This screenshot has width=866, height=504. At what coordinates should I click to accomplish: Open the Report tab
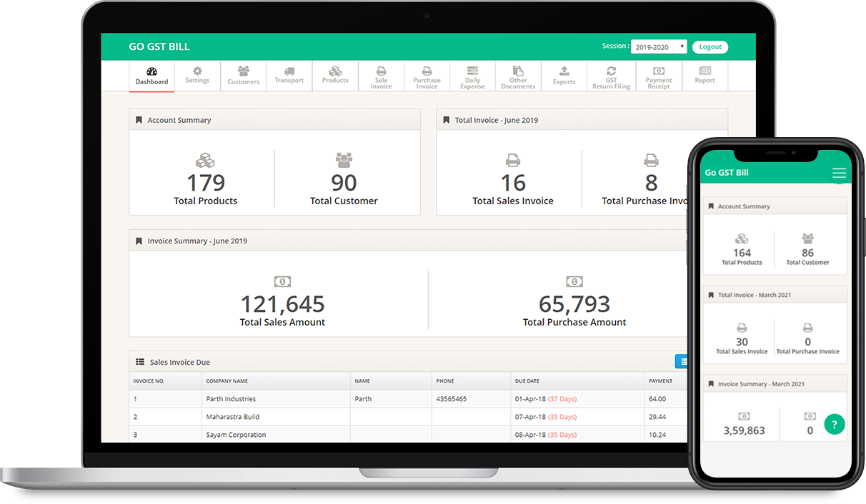[x=705, y=76]
